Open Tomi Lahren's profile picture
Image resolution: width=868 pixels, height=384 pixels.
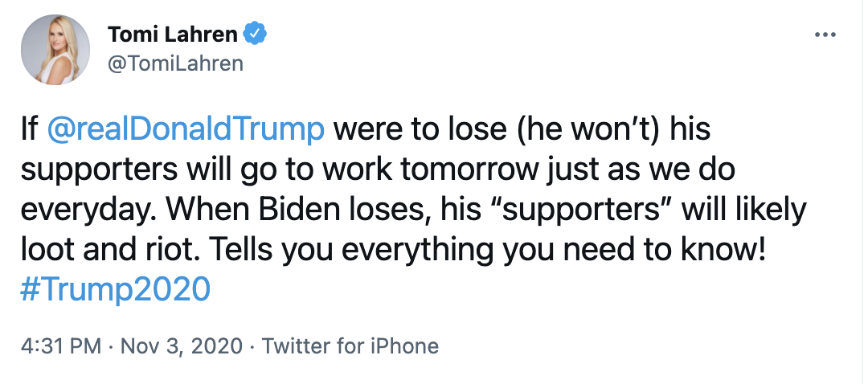pyautogui.click(x=55, y=50)
